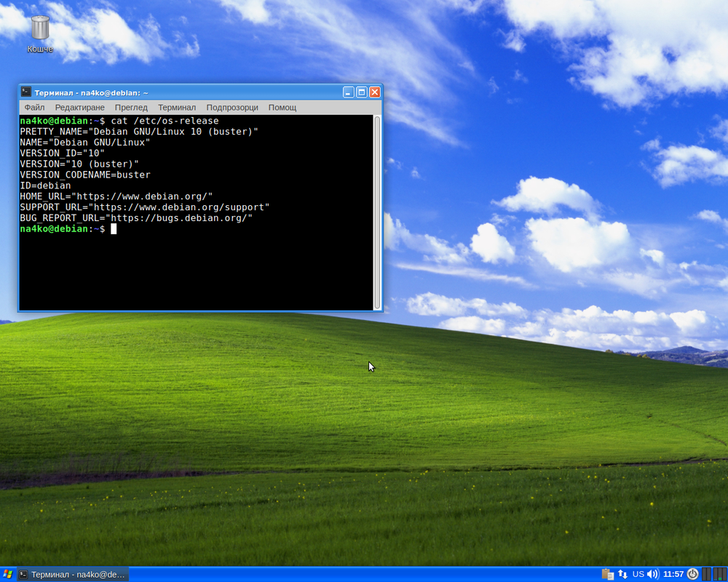Screen dimensions: 728x582
Task: Click the NAME="Debian GNU/Linux" line
Action: [85, 143]
